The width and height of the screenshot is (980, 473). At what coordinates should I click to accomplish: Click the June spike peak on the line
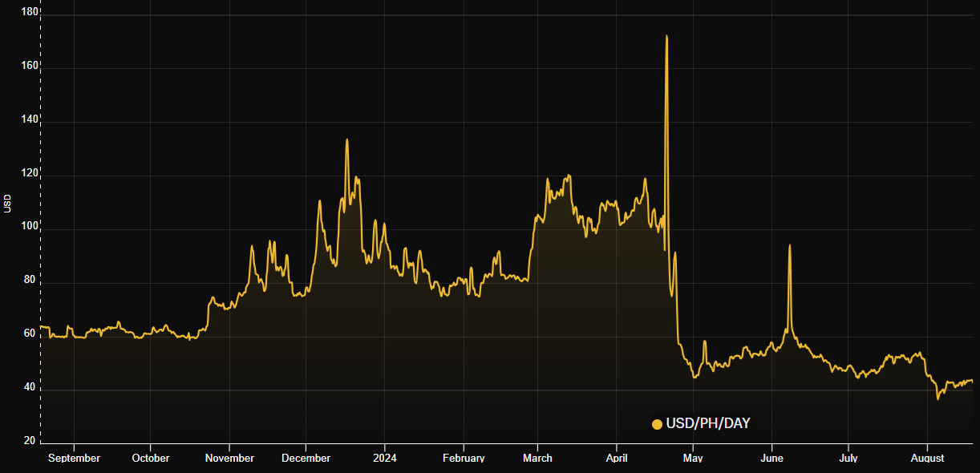click(x=790, y=245)
